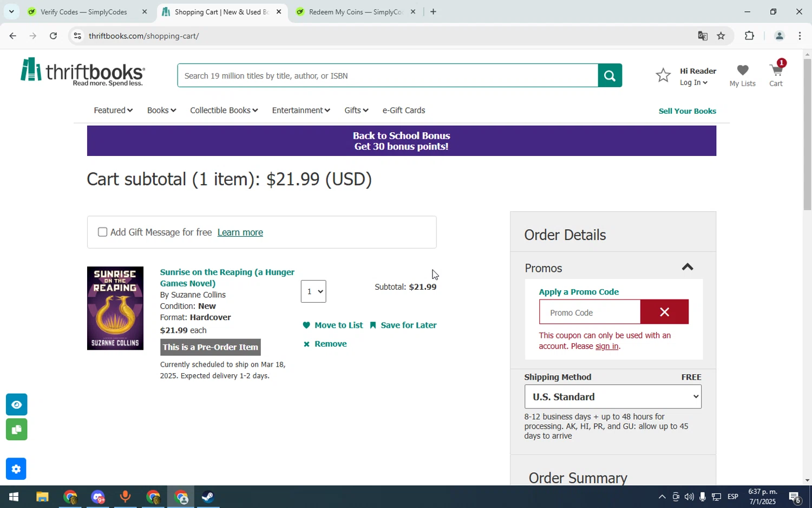The width and height of the screenshot is (812, 508).
Task: Clear promo code with red X button
Action: [664, 312]
